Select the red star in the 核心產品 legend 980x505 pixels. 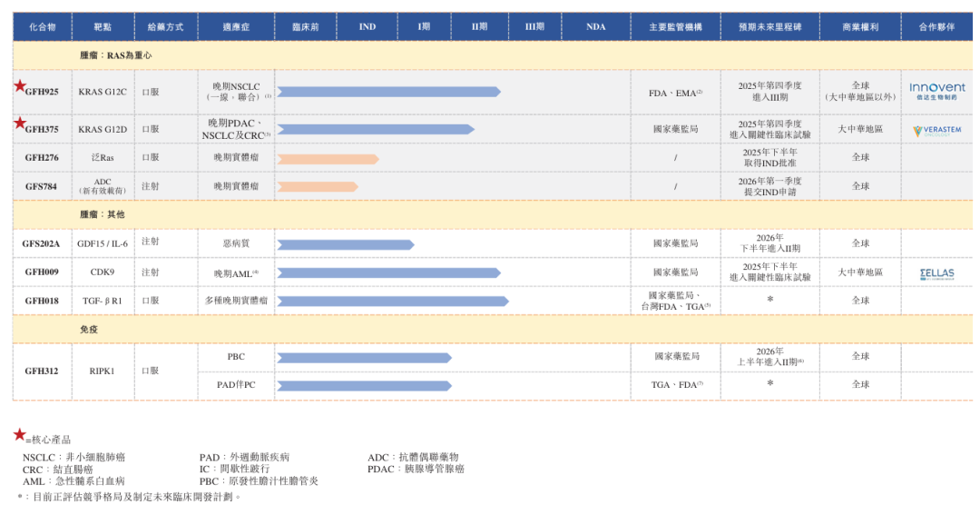pyautogui.click(x=19, y=436)
